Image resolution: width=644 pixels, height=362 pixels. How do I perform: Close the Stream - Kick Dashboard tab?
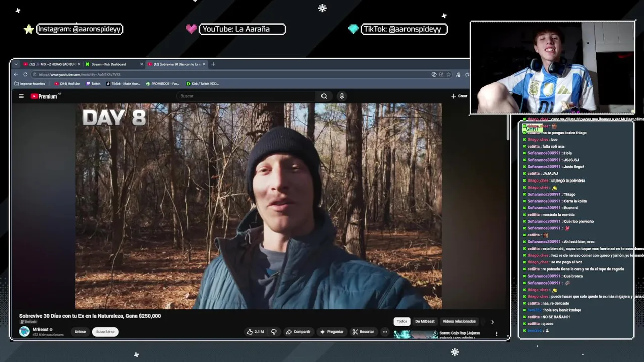click(x=141, y=64)
